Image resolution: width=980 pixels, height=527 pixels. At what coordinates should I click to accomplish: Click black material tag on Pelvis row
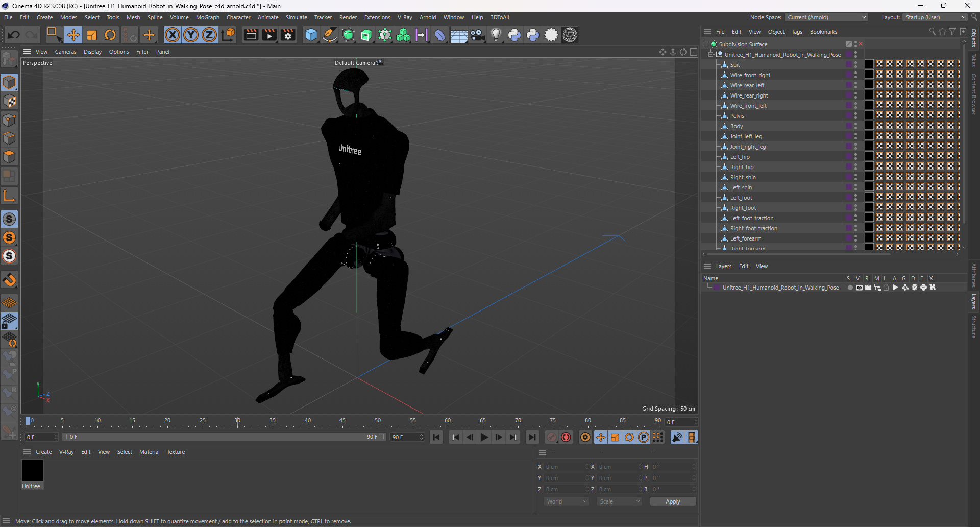(x=869, y=115)
